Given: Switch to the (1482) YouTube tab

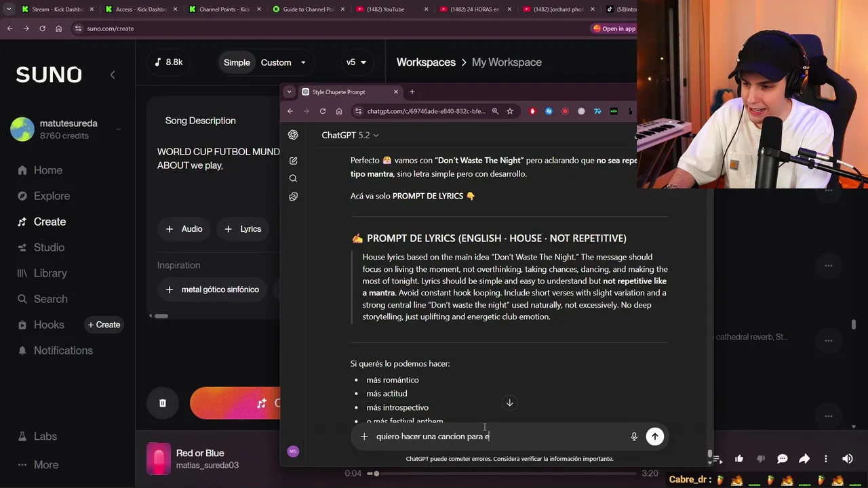Looking at the screenshot, I should [x=391, y=9].
